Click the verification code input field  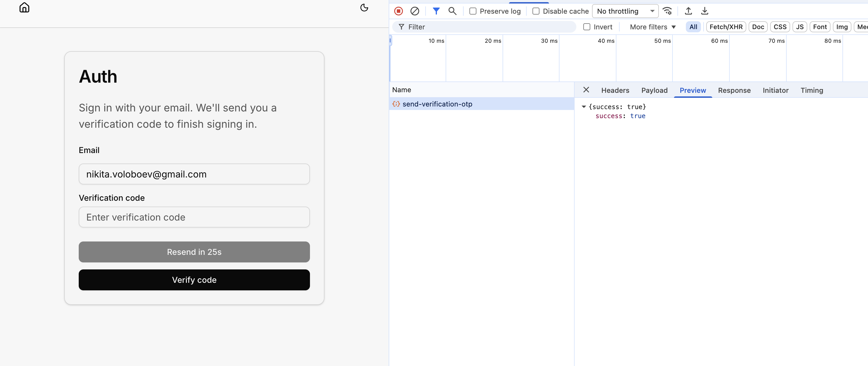pos(194,217)
